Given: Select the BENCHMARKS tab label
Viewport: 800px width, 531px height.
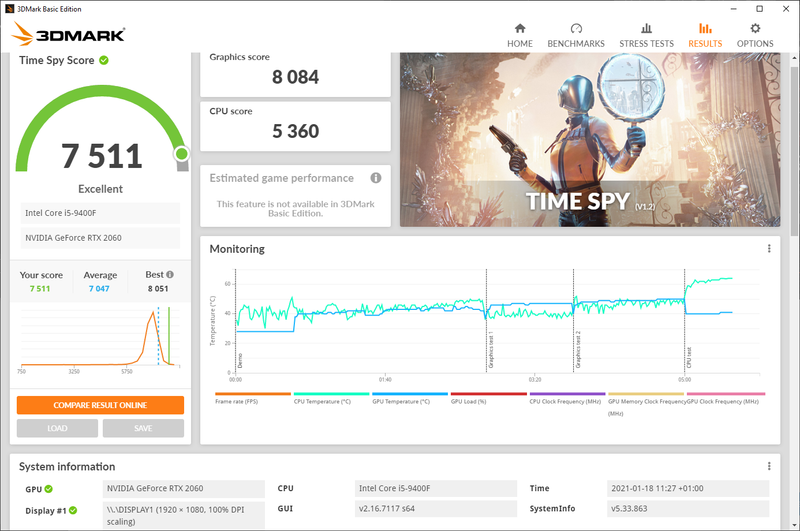Looking at the screenshot, I should coord(576,44).
